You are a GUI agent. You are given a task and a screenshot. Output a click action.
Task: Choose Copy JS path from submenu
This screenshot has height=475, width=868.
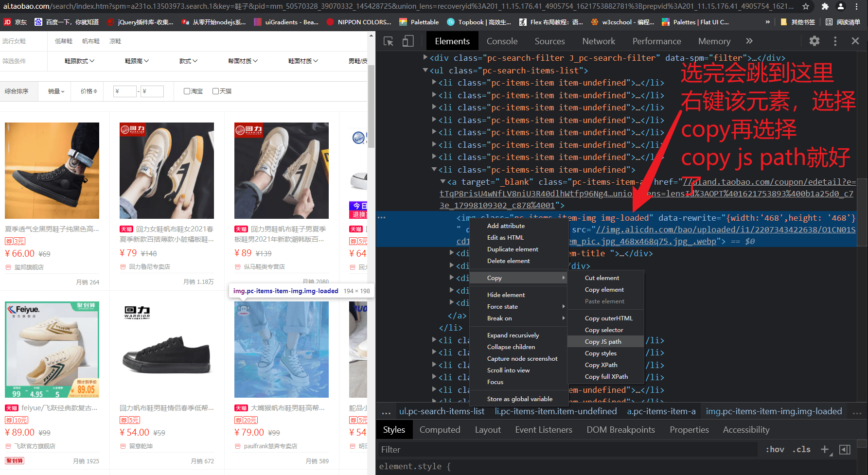(605, 342)
